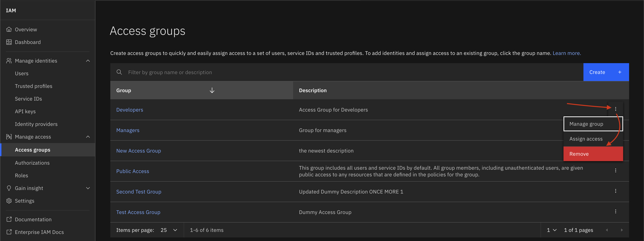The width and height of the screenshot is (644, 241).
Task: Open Authorizations in the sidebar
Action: (x=32, y=163)
